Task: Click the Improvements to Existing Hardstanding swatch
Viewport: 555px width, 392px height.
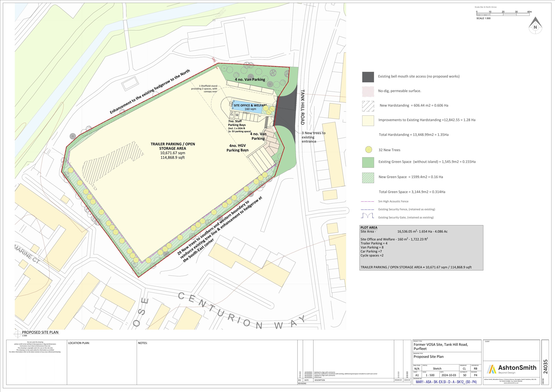Action: [368, 120]
